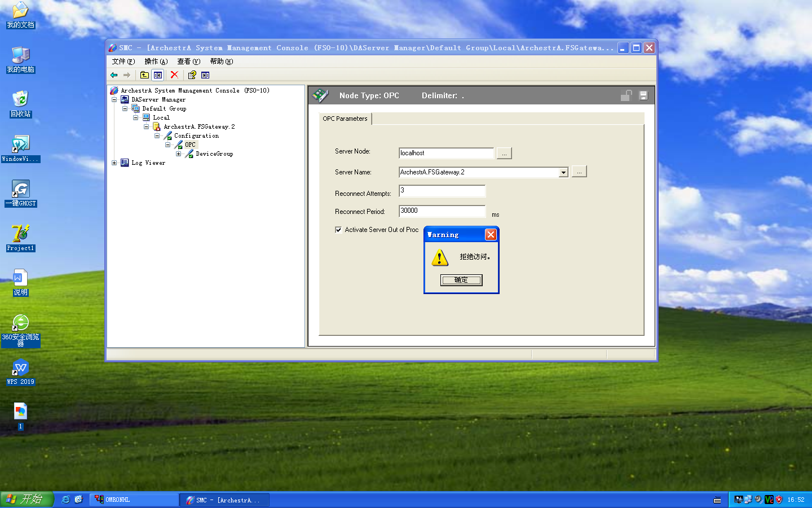Expand the DeviceGroup tree node
812x508 pixels.
(179, 154)
